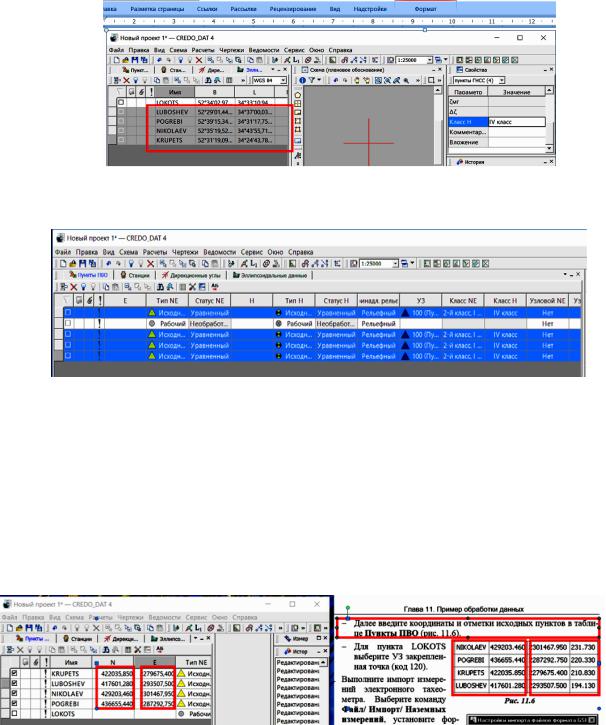Open the Эллипсоидальные данные tab
The width and height of the screenshot is (606, 725).
point(270,275)
